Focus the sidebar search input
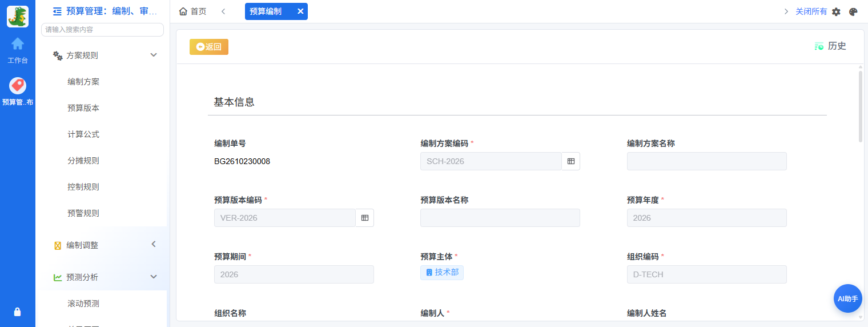 click(x=102, y=30)
